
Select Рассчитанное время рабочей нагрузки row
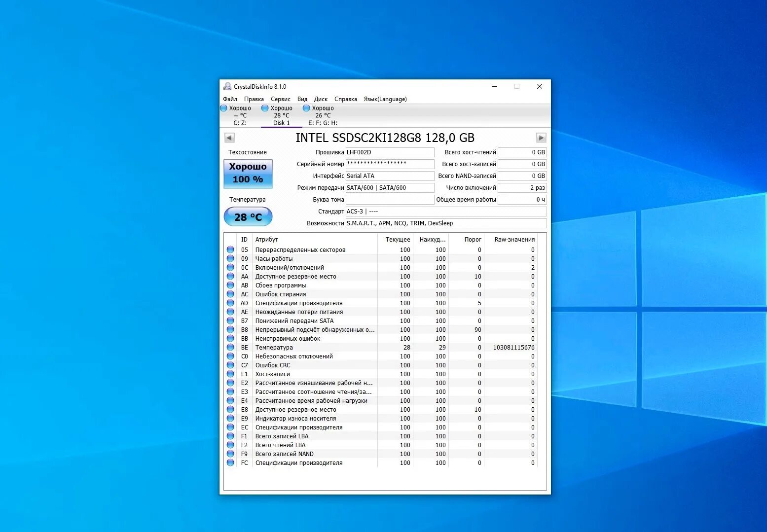point(381,401)
